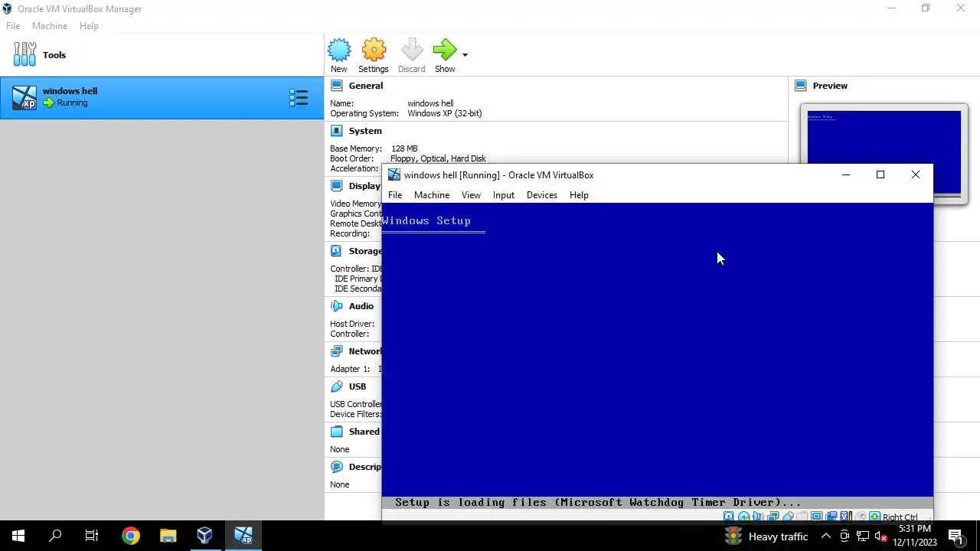Click the System section header text
Image resolution: width=980 pixels, height=551 pixels.
(365, 131)
